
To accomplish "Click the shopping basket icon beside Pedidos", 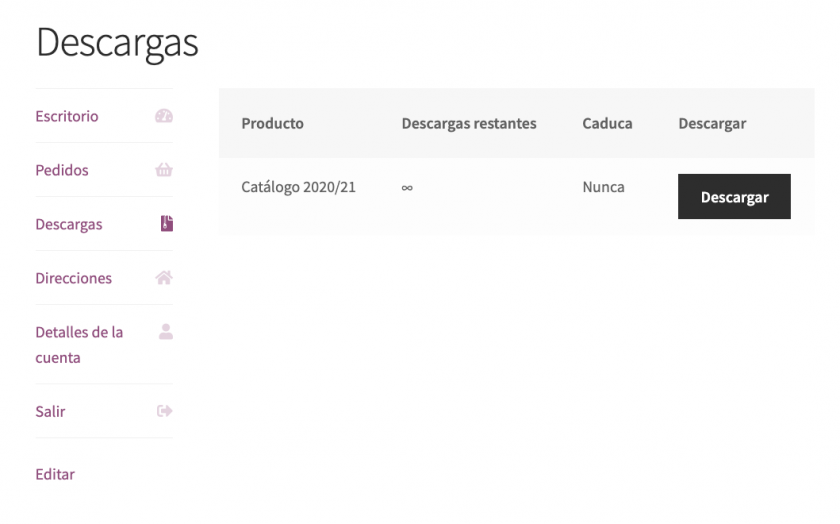I will click(164, 170).
